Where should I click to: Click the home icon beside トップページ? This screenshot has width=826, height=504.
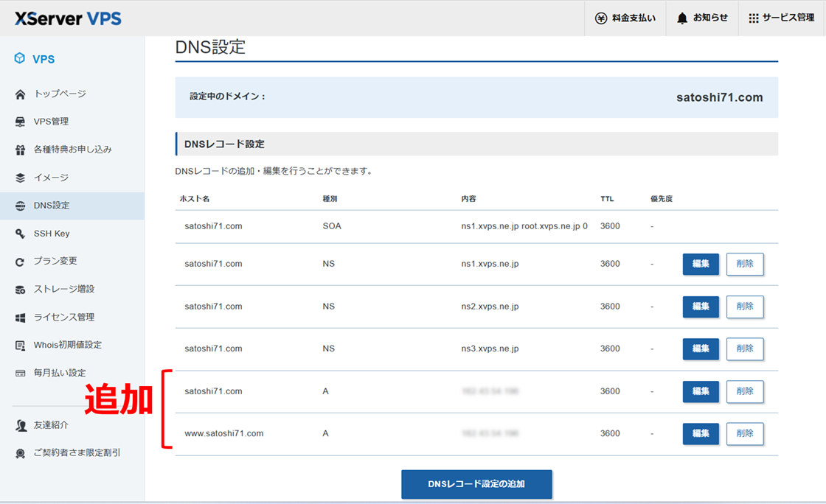coord(20,94)
